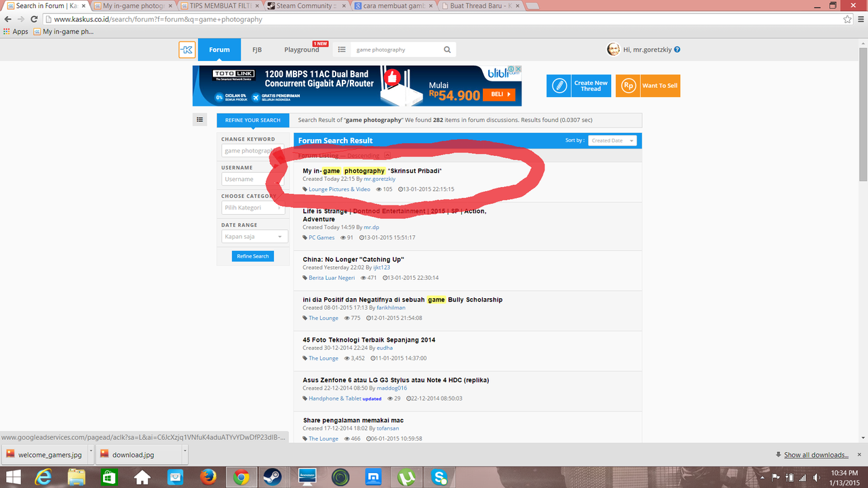Open the Sort by Created Date dropdown
868x488 pixels.
[612, 140]
